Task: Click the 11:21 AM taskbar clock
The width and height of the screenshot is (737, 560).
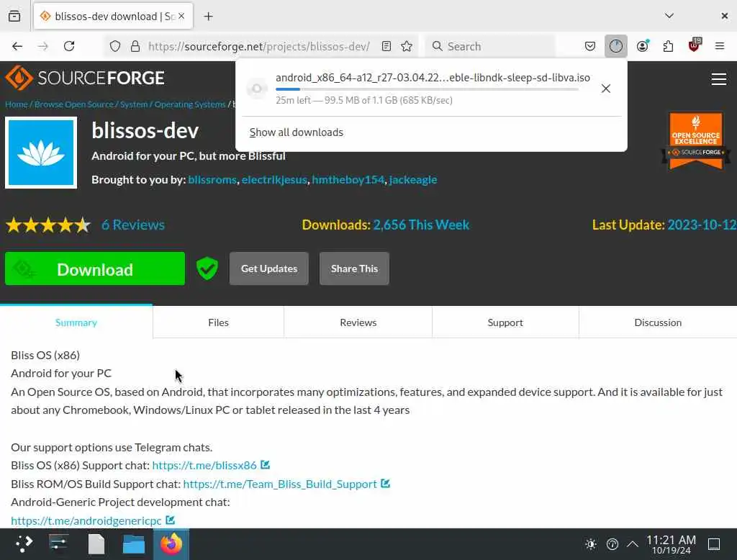Action: pos(672,544)
